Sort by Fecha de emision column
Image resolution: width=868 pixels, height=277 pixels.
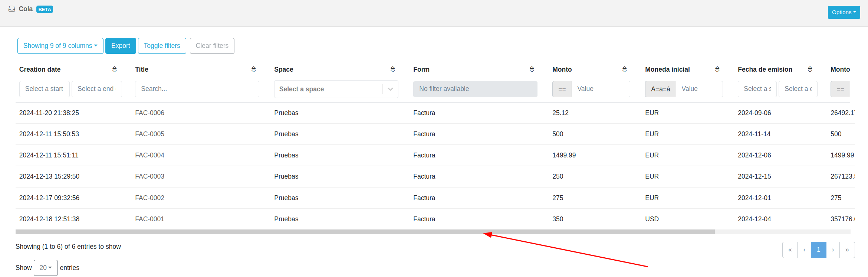[810, 69]
